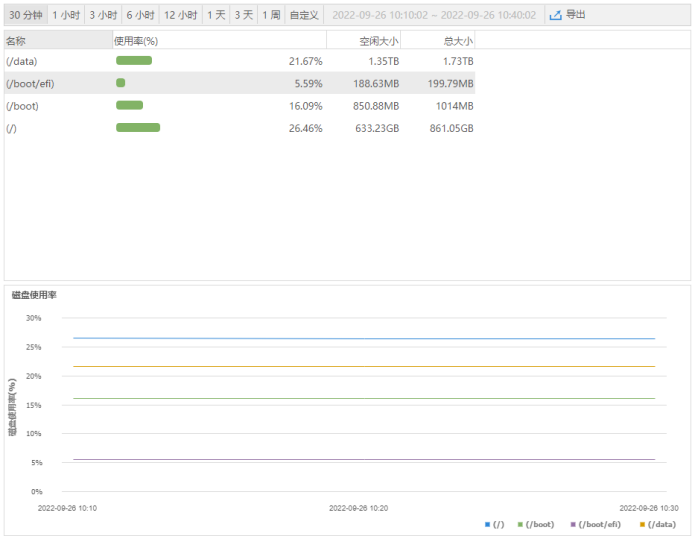Viewport: 693px width, 536px height.
Task: Select the 3 天 time range
Action: pyautogui.click(x=244, y=15)
